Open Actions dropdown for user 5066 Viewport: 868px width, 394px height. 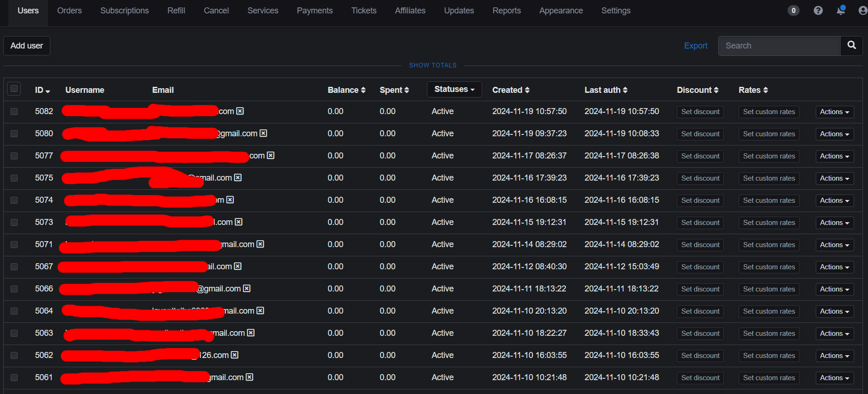[x=834, y=289]
